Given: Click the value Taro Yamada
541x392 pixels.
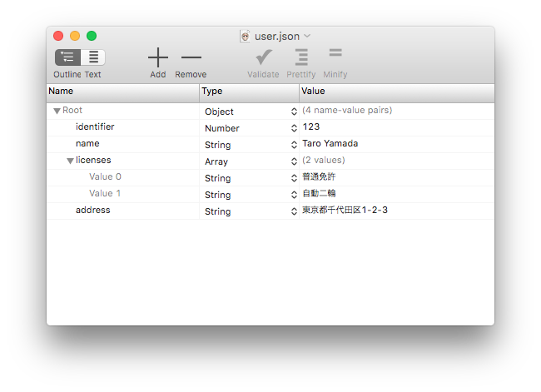Looking at the screenshot, I should tap(330, 144).
